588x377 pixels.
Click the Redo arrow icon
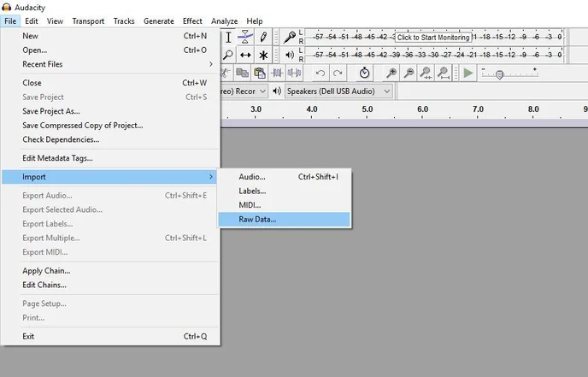pos(338,73)
